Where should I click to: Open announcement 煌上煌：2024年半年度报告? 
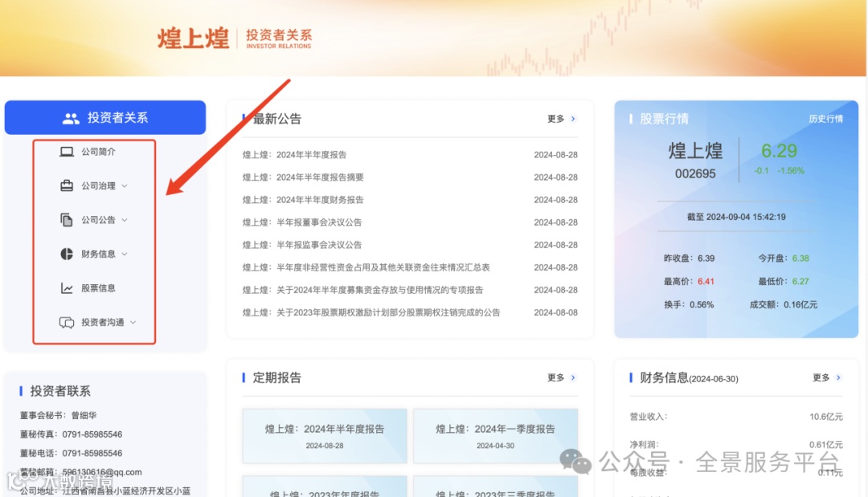tap(294, 155)
